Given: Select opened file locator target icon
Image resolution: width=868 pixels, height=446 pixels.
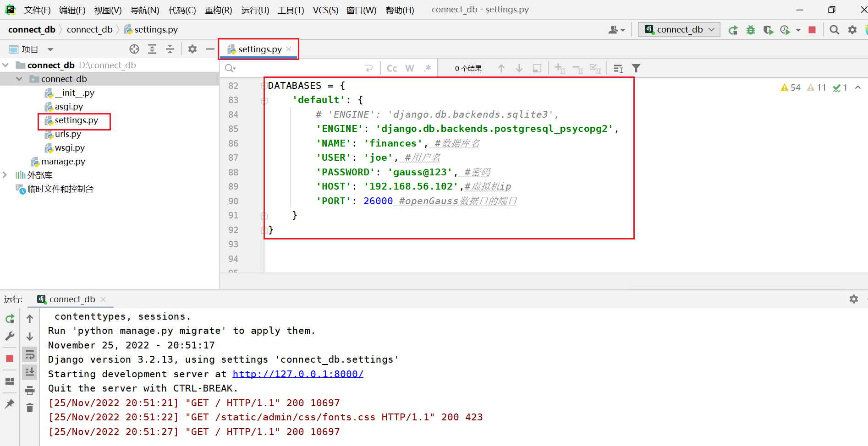Looking at the screenshot, I should coord(134,49).
